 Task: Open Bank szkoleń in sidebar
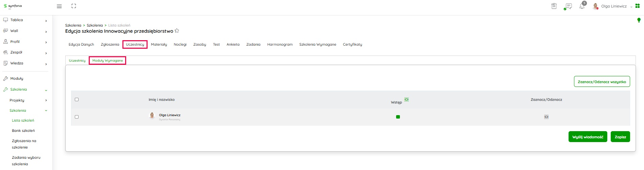click(23, 131)
